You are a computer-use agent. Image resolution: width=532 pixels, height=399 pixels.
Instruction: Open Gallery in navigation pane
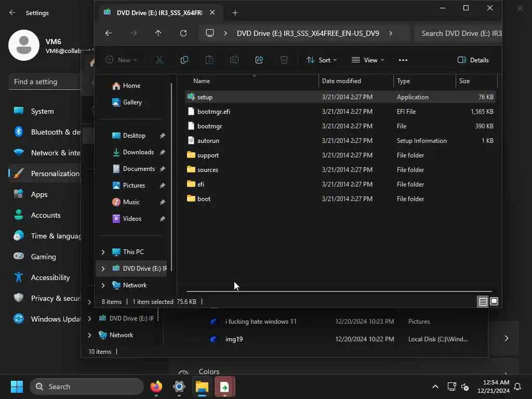tap(132, 102)
